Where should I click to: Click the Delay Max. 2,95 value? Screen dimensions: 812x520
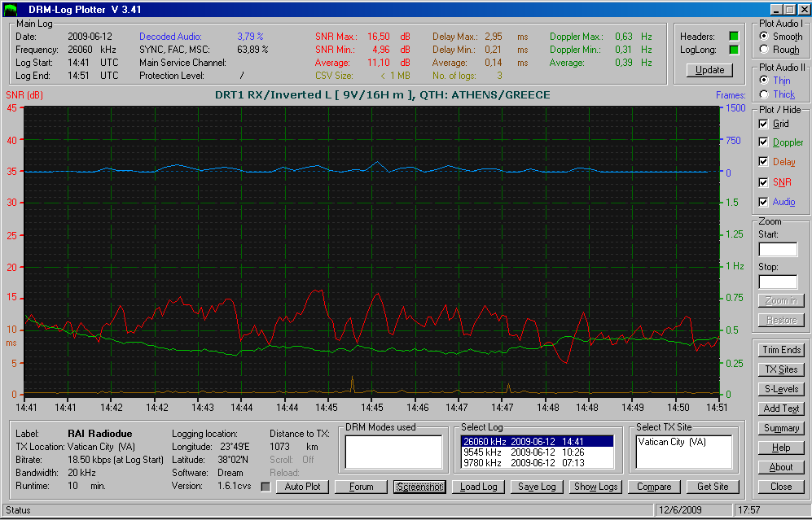tap(494, 37)
